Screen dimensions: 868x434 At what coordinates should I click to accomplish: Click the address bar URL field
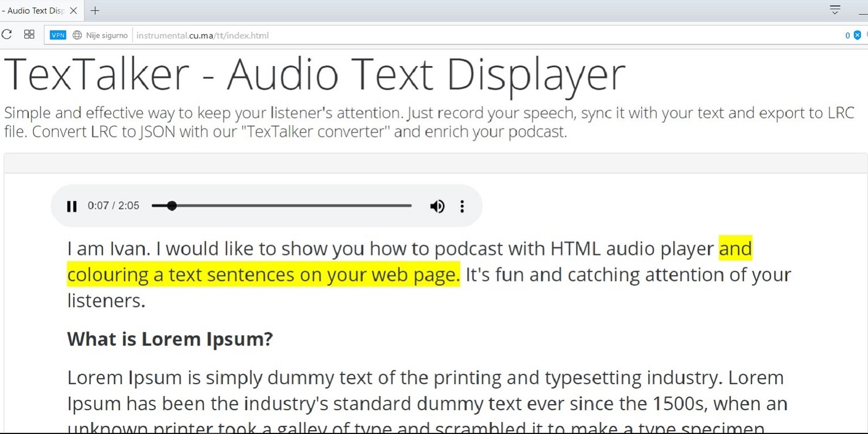[x=434, y=35]
